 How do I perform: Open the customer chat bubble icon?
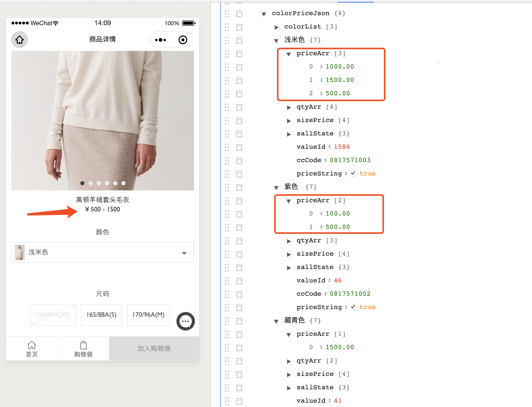pyautogui.click(x=185, y=321)
